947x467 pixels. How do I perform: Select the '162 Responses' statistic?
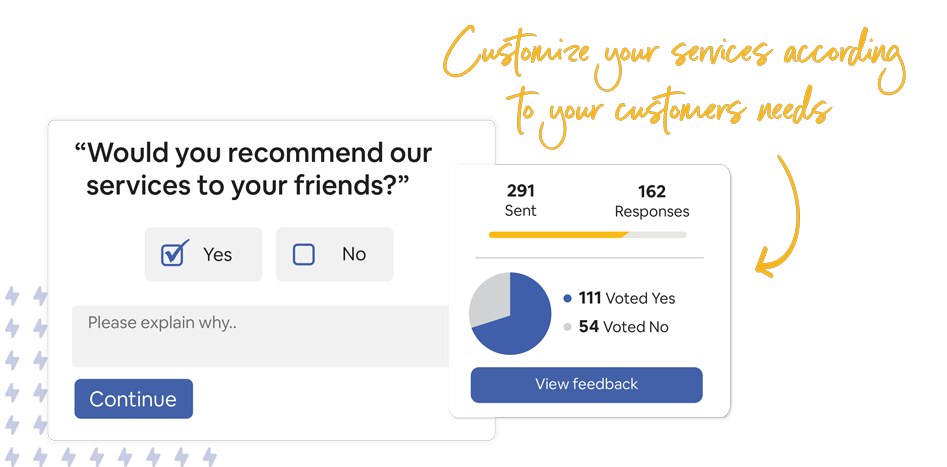tap(652, 201)
